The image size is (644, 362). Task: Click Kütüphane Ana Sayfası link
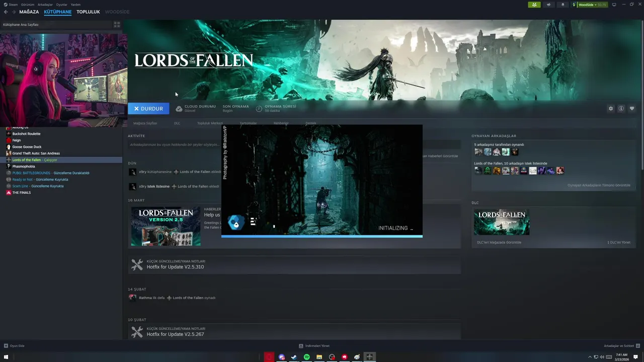(21, 24)
